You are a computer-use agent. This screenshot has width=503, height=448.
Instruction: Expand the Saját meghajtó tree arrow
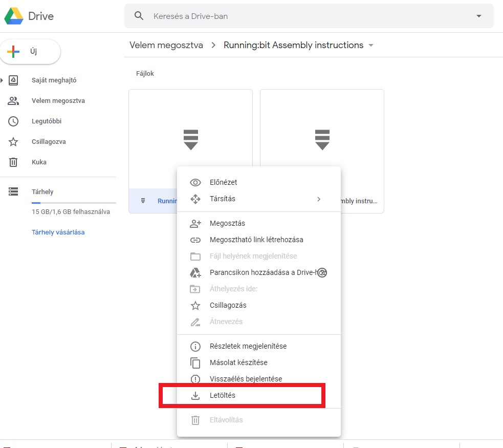[2, 80]
